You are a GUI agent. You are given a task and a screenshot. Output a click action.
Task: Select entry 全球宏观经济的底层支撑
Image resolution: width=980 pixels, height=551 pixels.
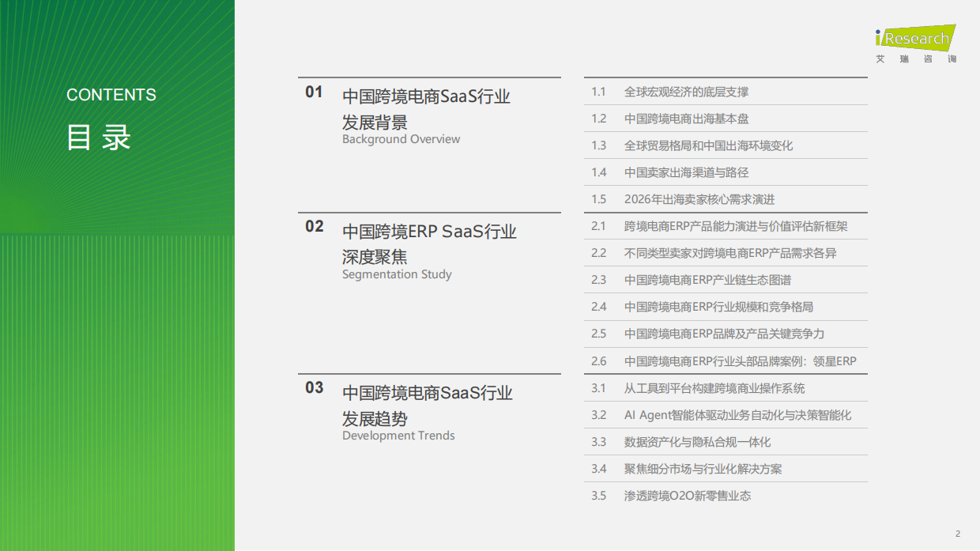pyautogui.click(x=686, y=92)
